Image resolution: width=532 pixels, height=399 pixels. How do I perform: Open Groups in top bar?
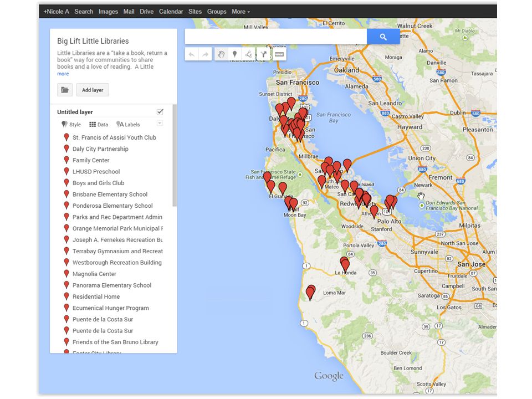point(217,12)
